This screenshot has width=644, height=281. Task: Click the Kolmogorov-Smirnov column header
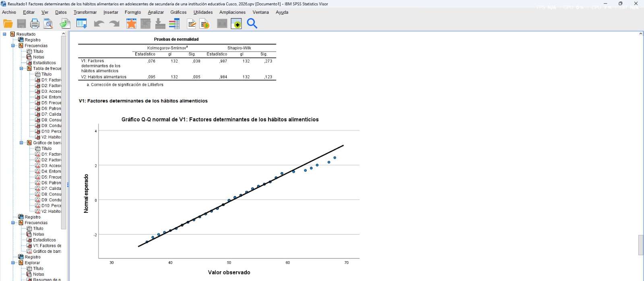point(167,48)
